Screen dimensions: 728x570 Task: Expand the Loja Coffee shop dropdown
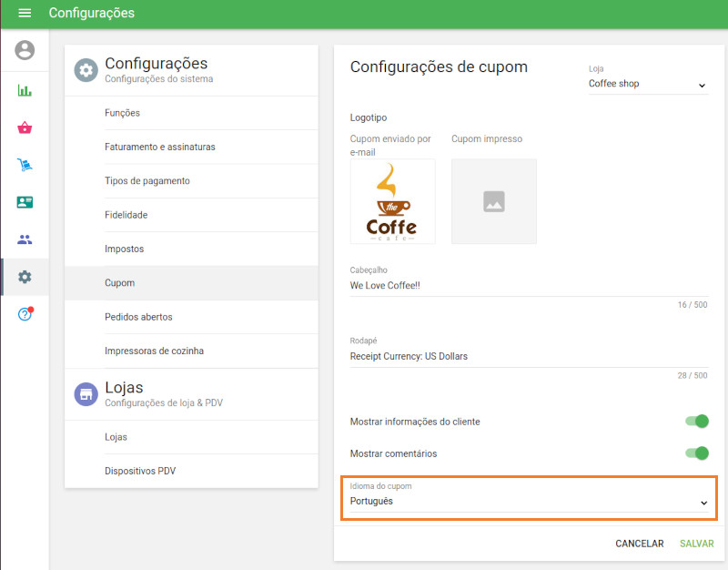click(x=647, y=84)
